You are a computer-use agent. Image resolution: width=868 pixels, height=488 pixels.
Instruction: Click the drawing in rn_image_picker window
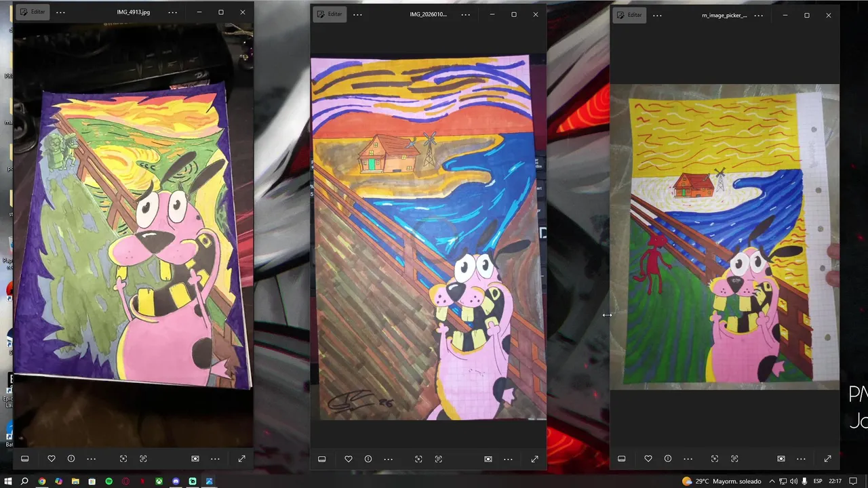pos(724,237)
